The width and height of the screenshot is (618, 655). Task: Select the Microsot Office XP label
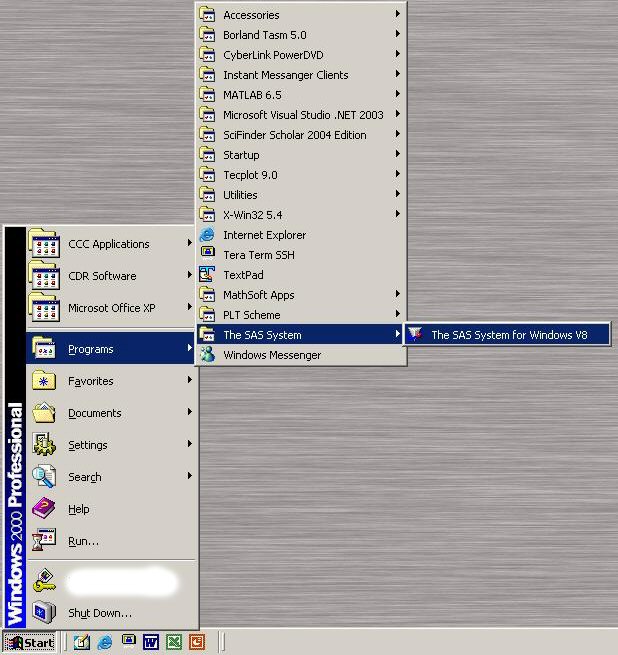tap(112, 308)
